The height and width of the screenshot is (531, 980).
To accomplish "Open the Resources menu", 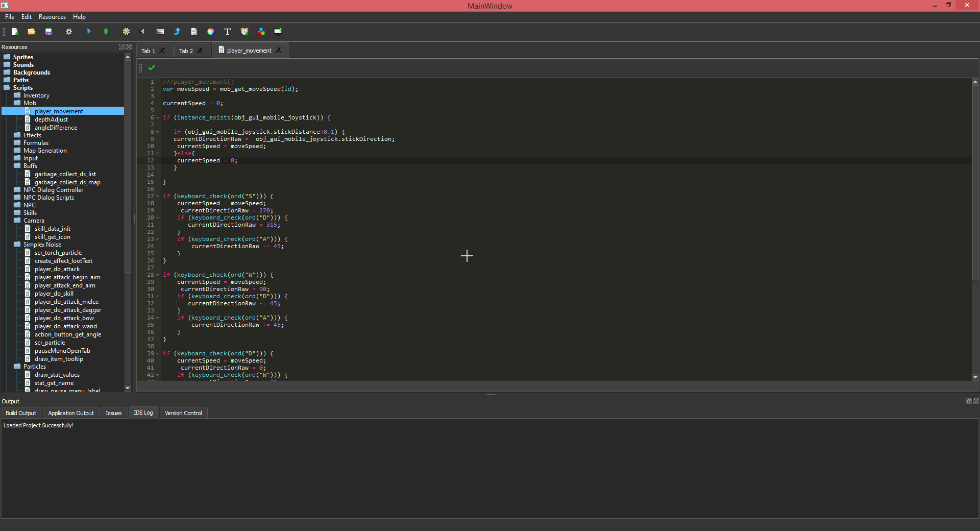I will coord(52,17).
